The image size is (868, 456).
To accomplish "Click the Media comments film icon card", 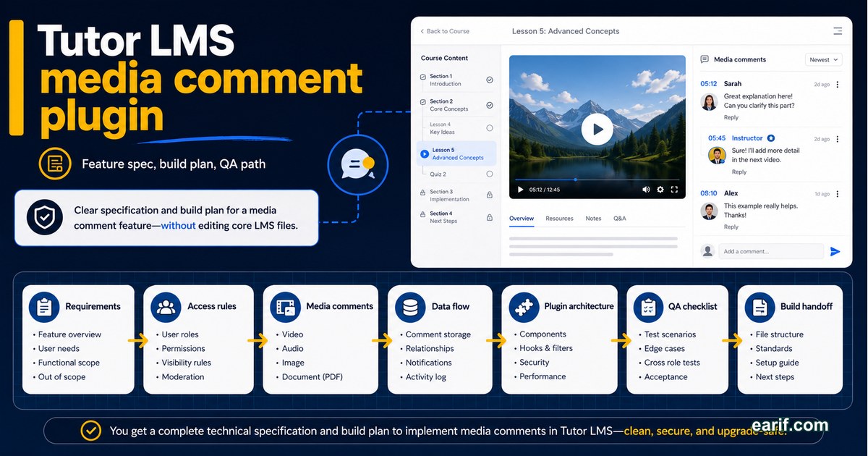I will (285, 307).
